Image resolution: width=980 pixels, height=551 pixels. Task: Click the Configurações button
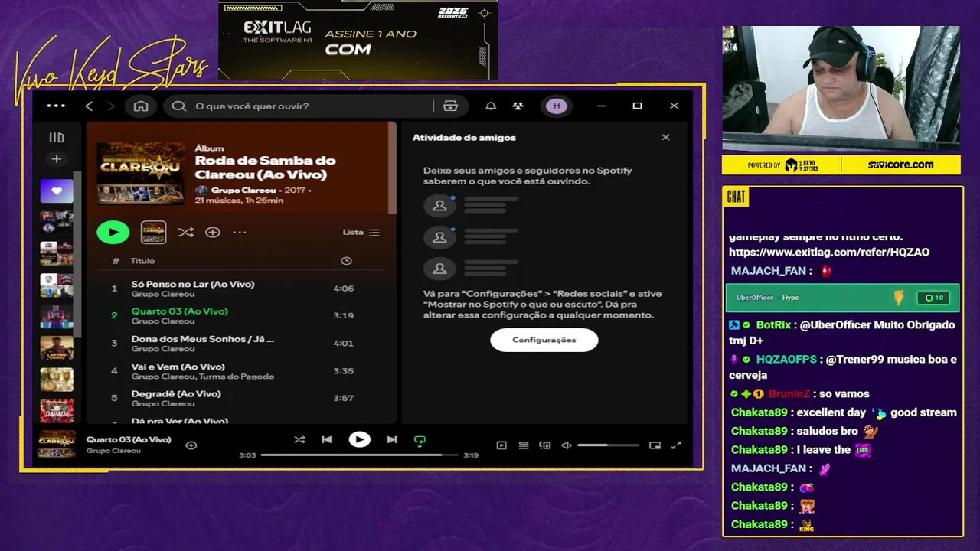(544, 340)
